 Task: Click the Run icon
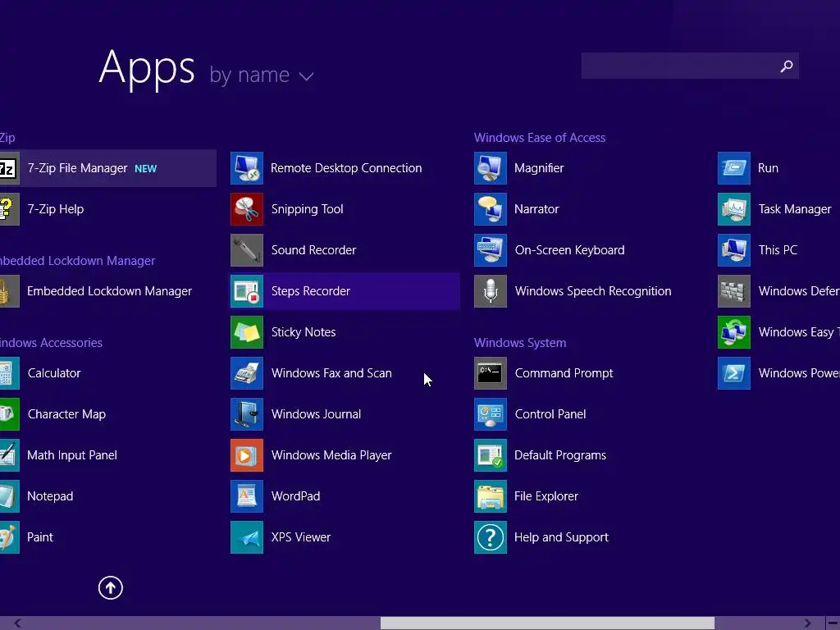734,168
